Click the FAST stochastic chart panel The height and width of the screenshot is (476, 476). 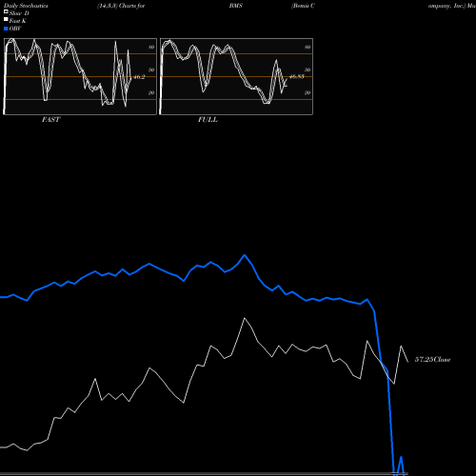click(80, 76)
